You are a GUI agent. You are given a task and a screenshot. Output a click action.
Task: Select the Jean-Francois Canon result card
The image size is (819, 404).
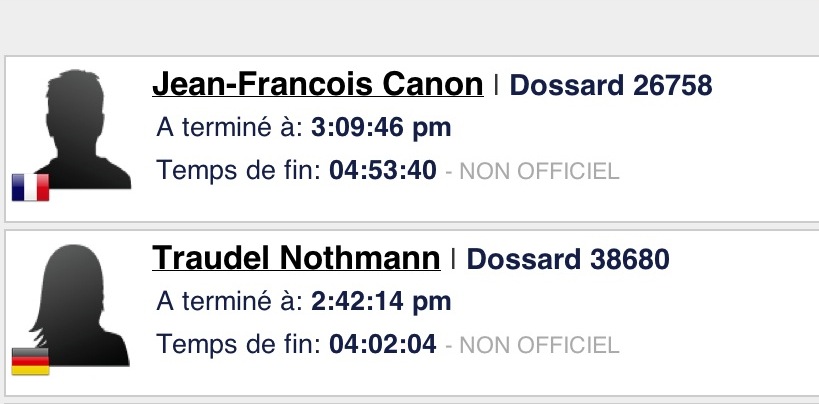(x=412, y=139)
